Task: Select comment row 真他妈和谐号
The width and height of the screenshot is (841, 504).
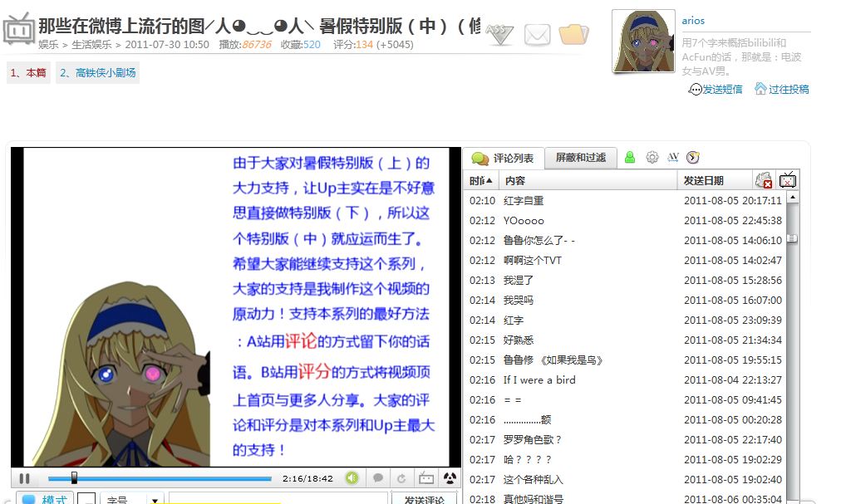Action: point(626,499)
